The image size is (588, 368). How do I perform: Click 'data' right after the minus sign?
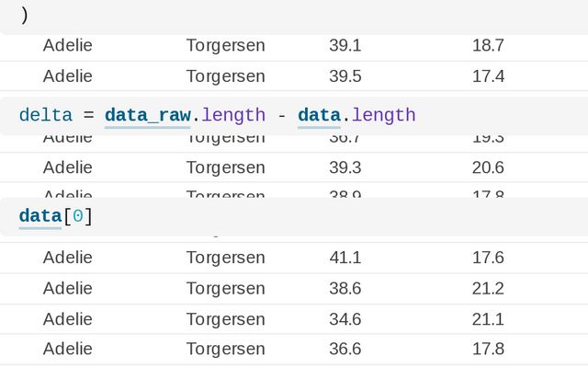point(319,115)
